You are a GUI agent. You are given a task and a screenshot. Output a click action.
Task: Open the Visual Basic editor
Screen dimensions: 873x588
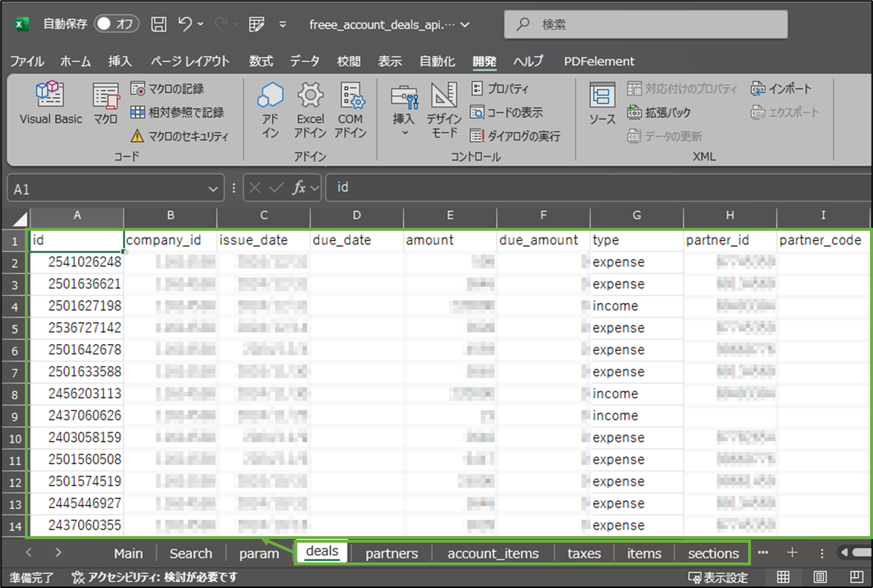click(50, 103)
